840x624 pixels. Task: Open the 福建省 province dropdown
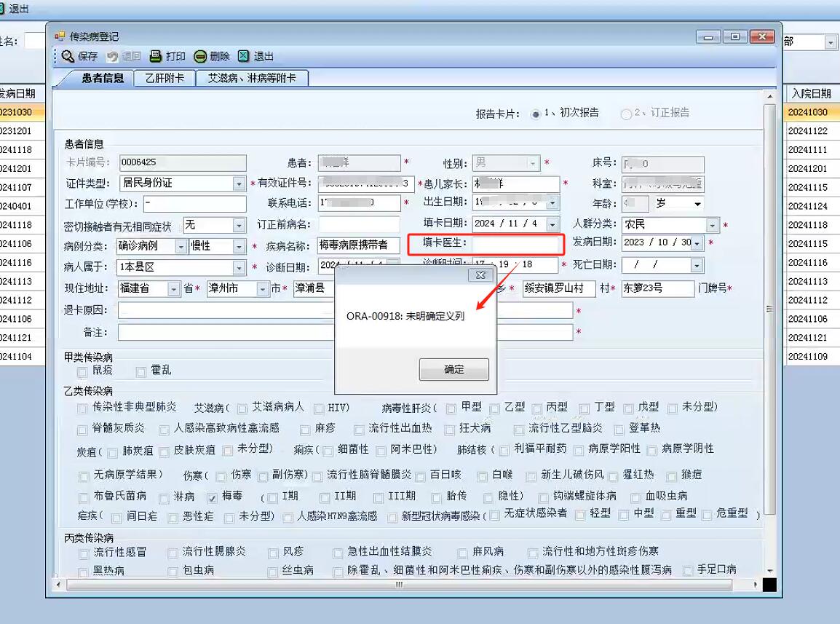173,289
